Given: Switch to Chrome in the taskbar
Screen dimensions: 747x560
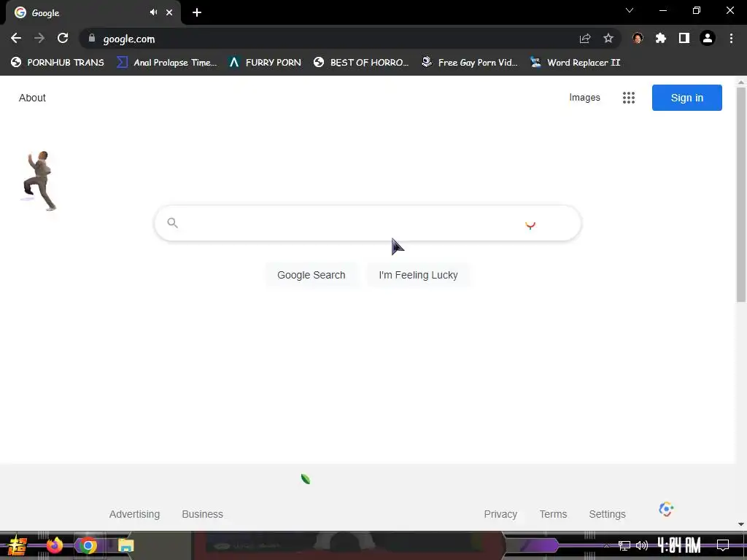Looking at the screenshot, I should tap(88, 545).
